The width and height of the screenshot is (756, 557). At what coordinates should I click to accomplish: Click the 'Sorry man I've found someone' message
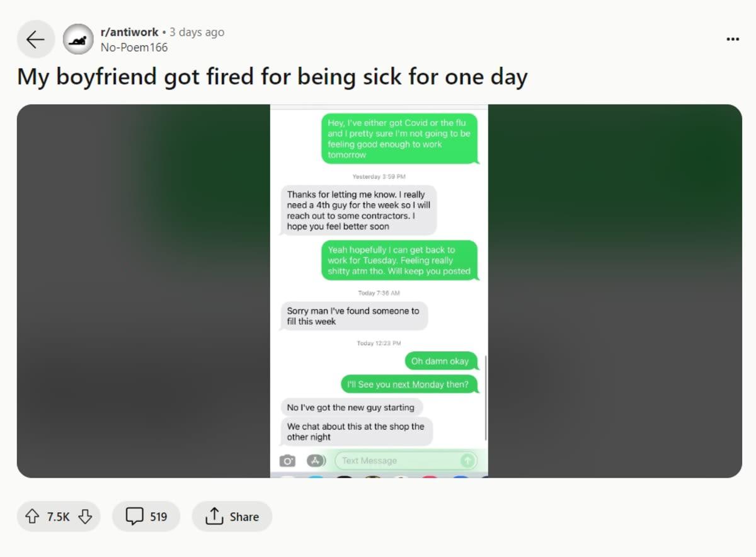[x=353, y=316]
